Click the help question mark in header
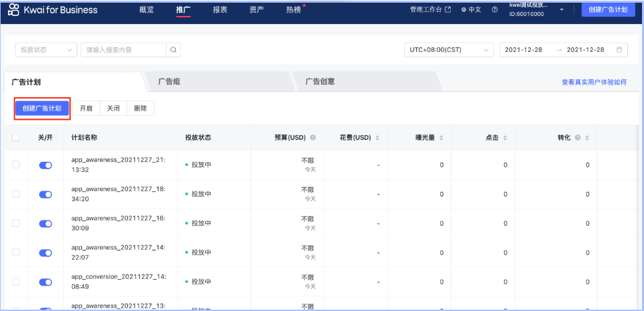 495,10
